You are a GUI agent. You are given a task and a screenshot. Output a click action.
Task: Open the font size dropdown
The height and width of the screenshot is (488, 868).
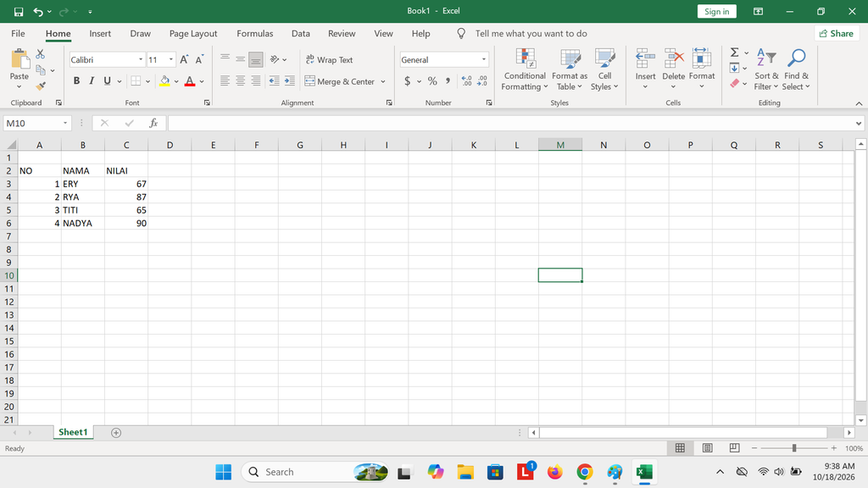[171, 60]
